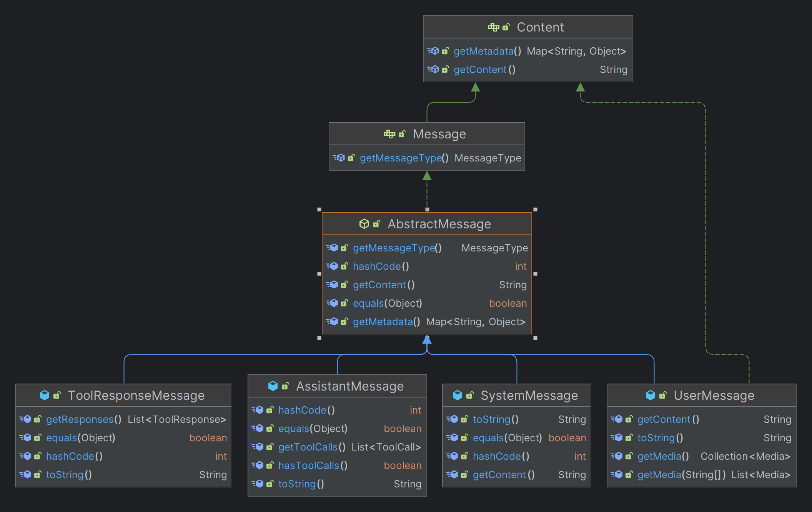
Task: Click the method icon for getMessageType() in Message
Action: click(339, 158)
